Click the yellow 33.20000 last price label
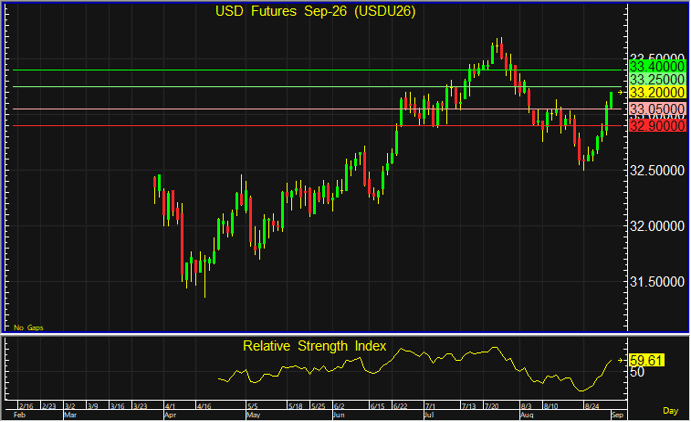 pyautogui.click(x=657, y=92)
